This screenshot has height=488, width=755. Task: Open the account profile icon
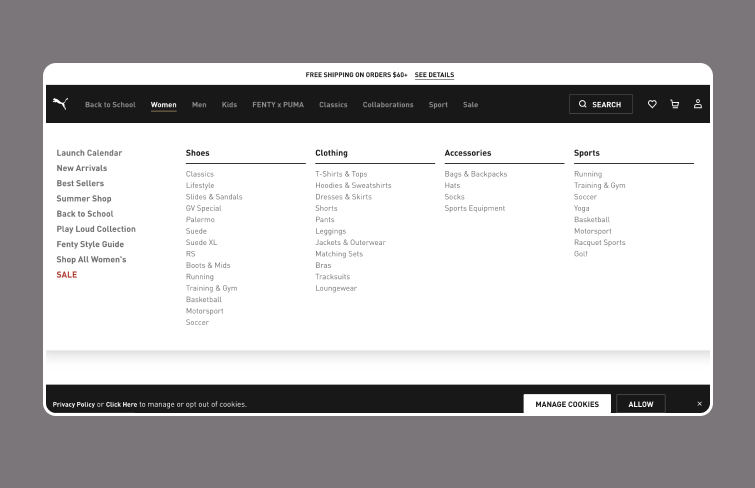[698, 104]
